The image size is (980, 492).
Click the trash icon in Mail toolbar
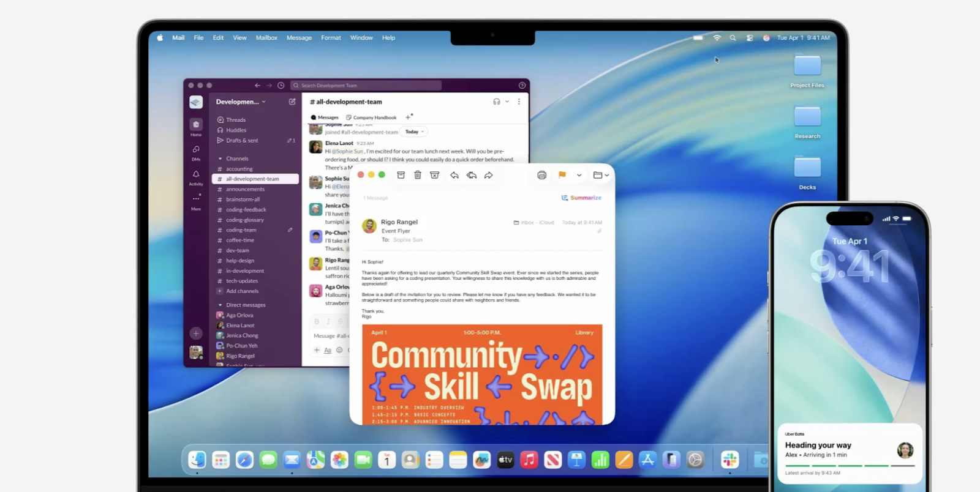point(418,175)
